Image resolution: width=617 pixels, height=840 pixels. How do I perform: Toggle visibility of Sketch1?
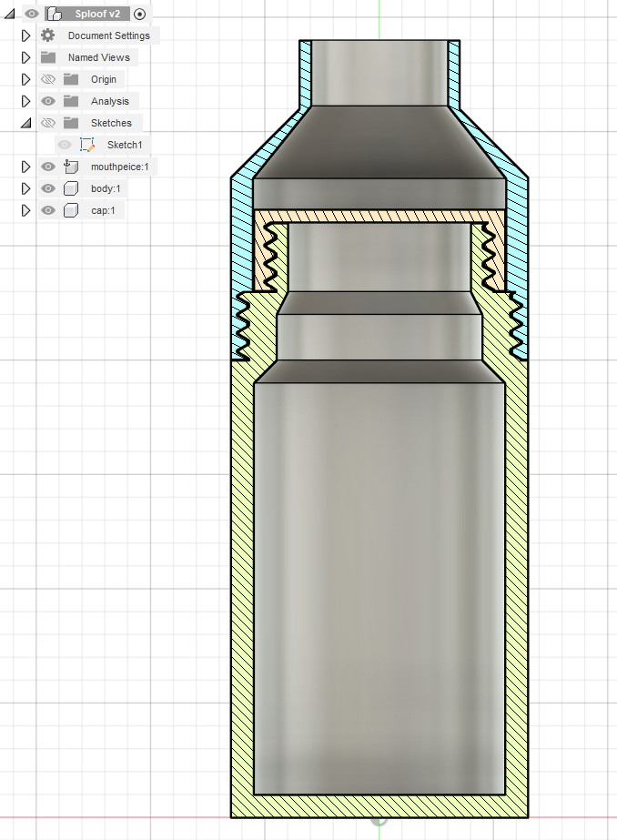[65, 145]
